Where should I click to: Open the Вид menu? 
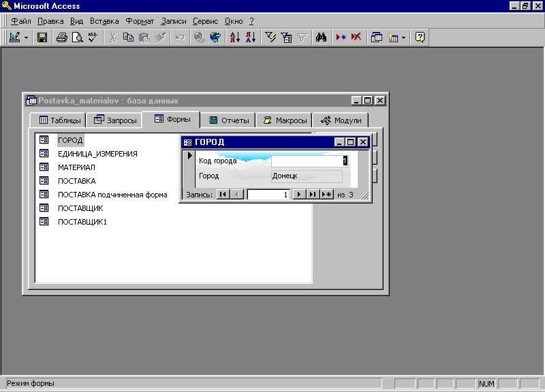click(76, 21)
